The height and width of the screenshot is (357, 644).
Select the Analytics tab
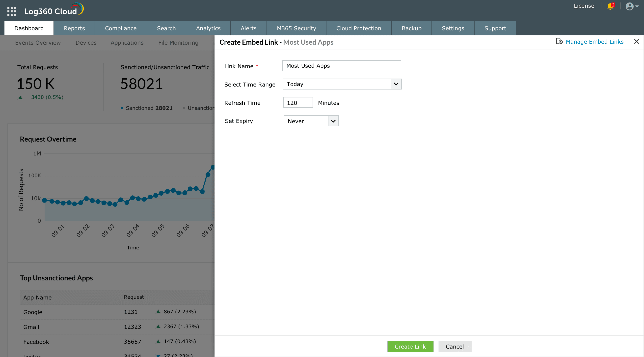coord(208,28)
